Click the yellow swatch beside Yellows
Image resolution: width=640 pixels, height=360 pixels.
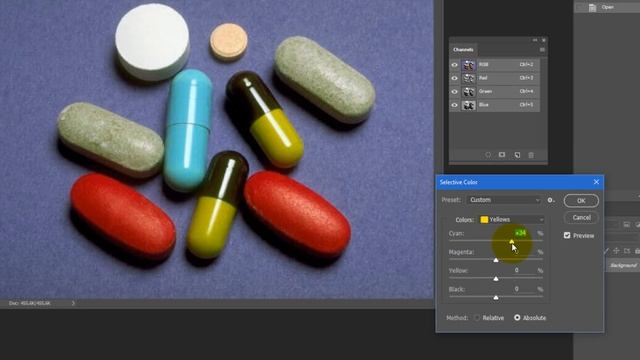point(484,220)
